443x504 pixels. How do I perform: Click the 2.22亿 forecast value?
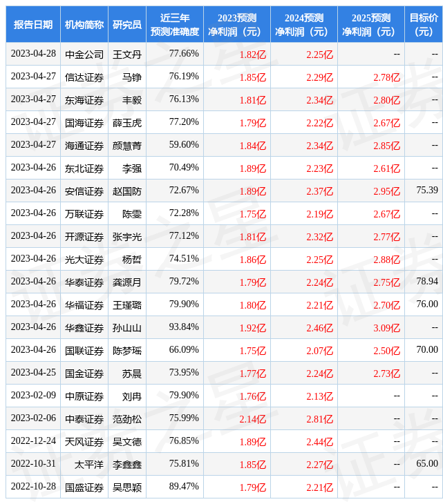319,123
